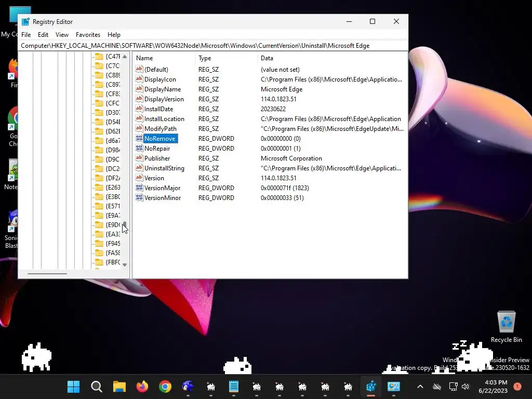Select the {FBFC registry key
This screenshot has height=399, width=532.
(113, 262)
